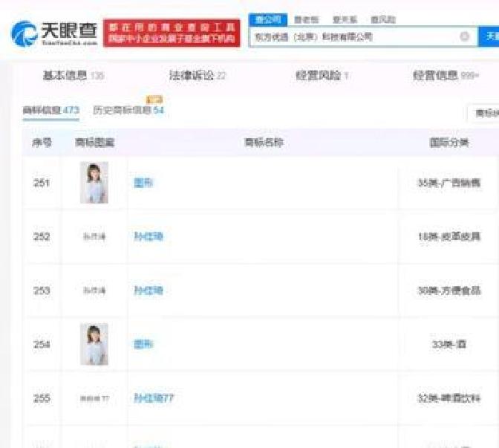499x448 pixels.
Task: Click serial number 255
Action: tap(42, 398)
